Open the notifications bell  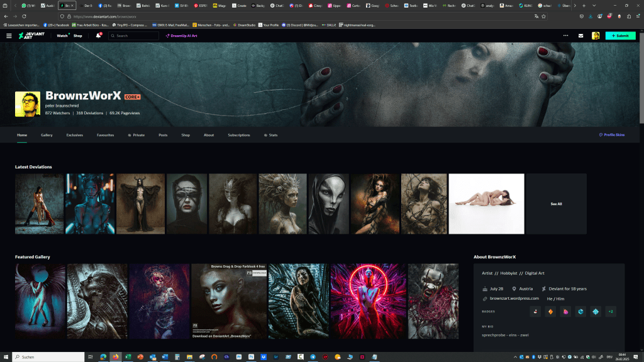pyautogui.click(x=98, y=36)
